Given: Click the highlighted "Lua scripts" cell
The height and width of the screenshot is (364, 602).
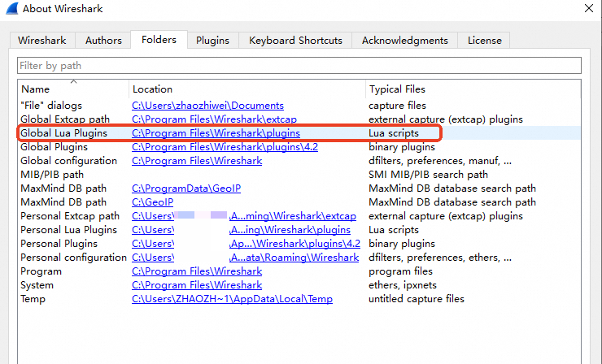Looking at the screenshot, I should (x=394, y=133).
